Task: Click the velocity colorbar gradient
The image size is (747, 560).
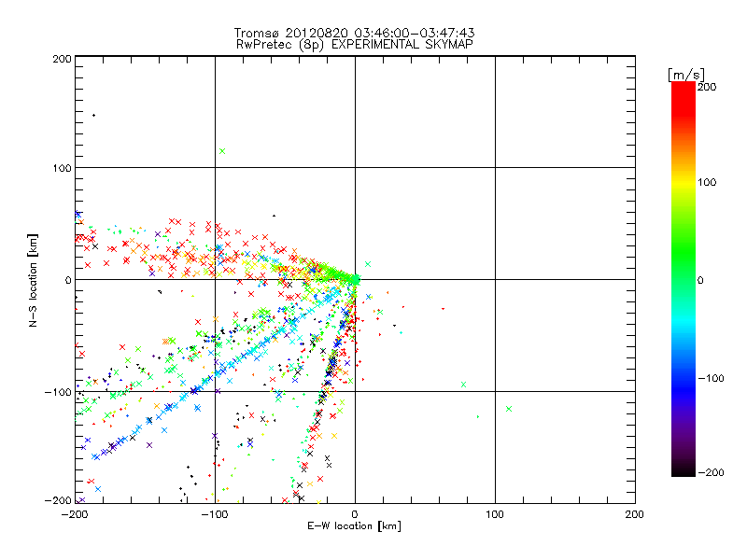Action: [x=684, y=279]
